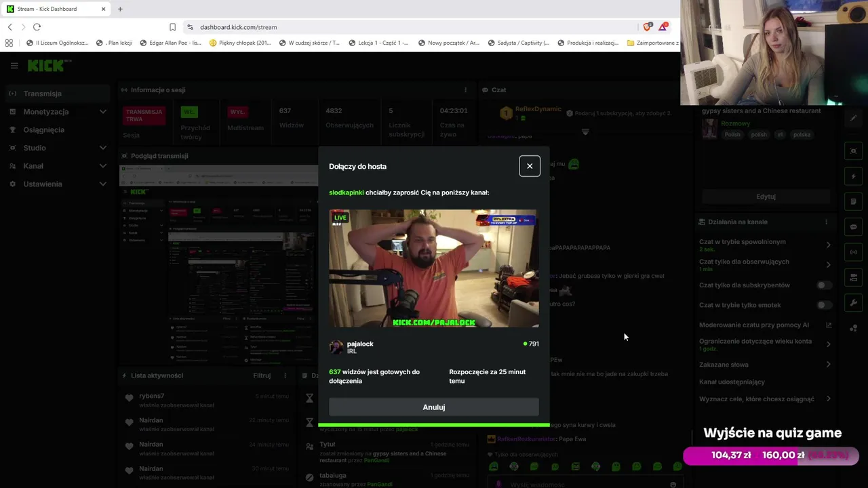Click the pajalock channel name
868x488 pixels.
click(x=360, y=344)
